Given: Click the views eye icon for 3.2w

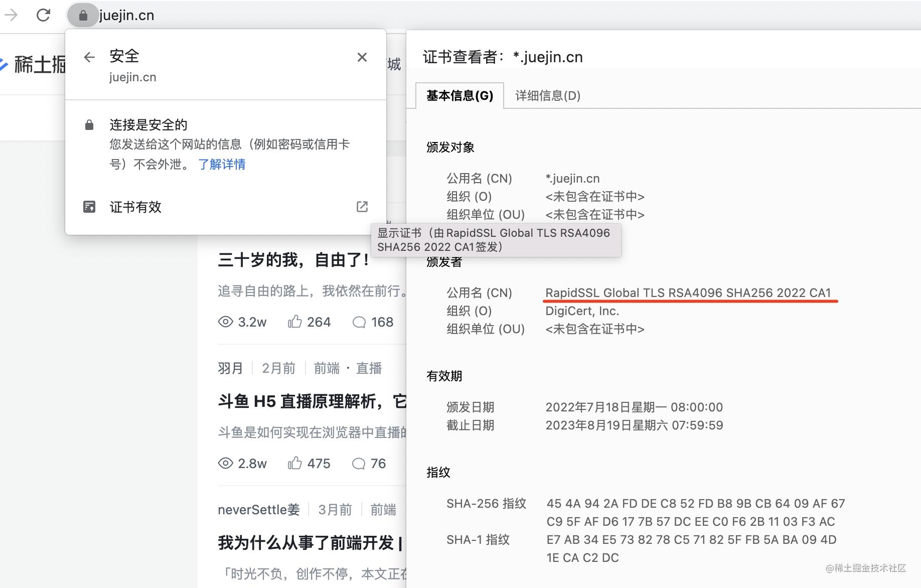Looking at the screenshot, I should 226,322.
